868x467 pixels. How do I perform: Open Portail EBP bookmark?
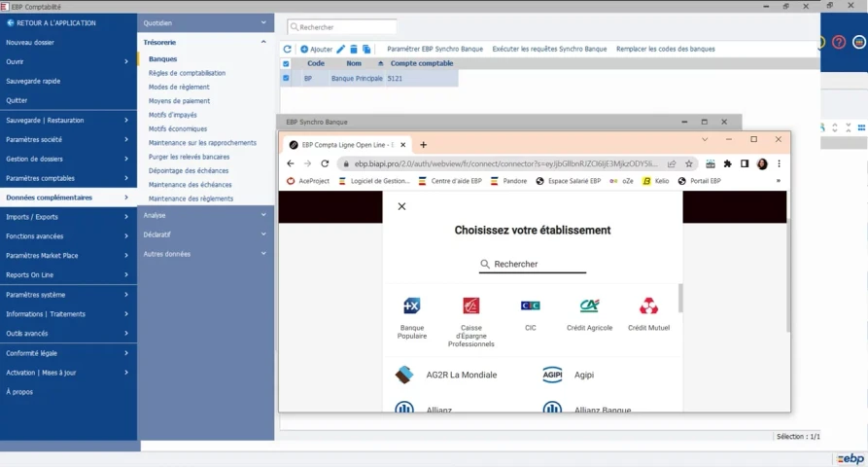699,181
